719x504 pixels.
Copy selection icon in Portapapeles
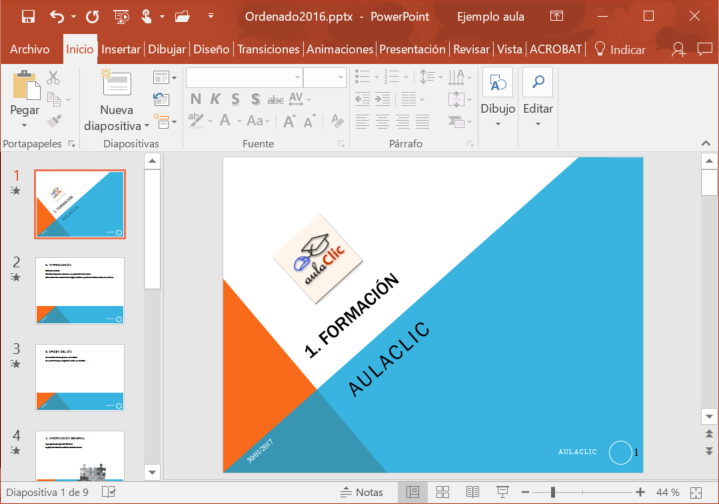54,99
